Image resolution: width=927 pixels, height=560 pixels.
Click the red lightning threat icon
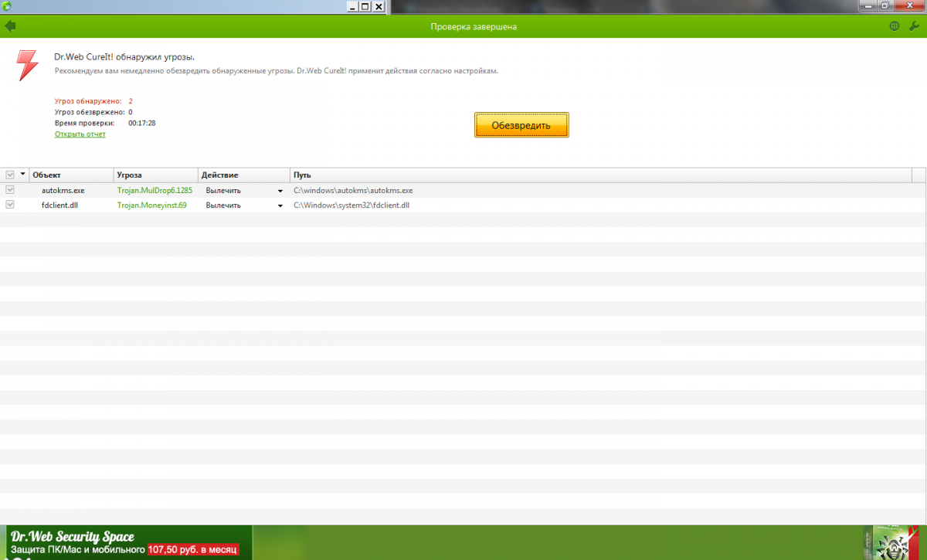27,65
